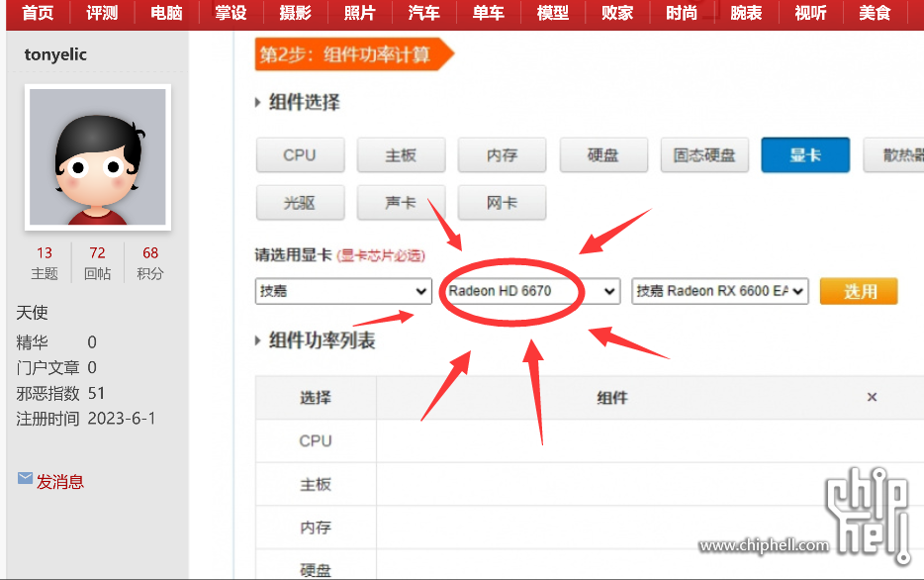Go to the 评测 section

[102, 13]
